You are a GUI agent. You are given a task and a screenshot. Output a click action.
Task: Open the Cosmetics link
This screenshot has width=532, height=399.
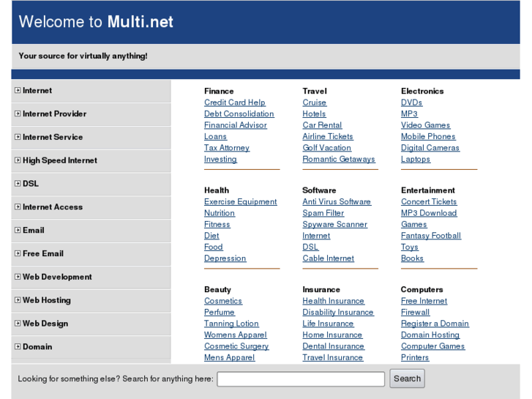pos(223,301)
